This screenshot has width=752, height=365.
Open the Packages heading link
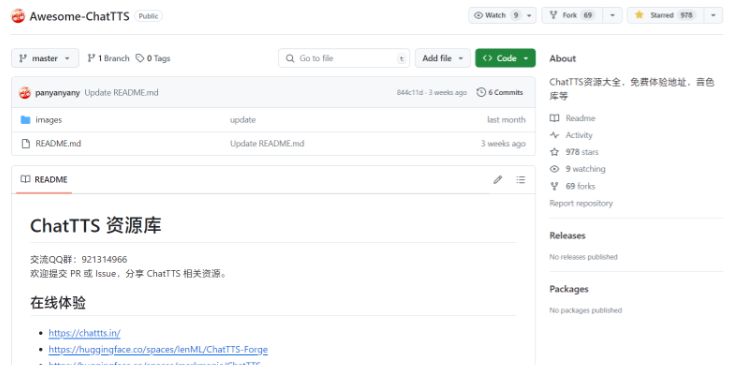[x=569, y=289]
